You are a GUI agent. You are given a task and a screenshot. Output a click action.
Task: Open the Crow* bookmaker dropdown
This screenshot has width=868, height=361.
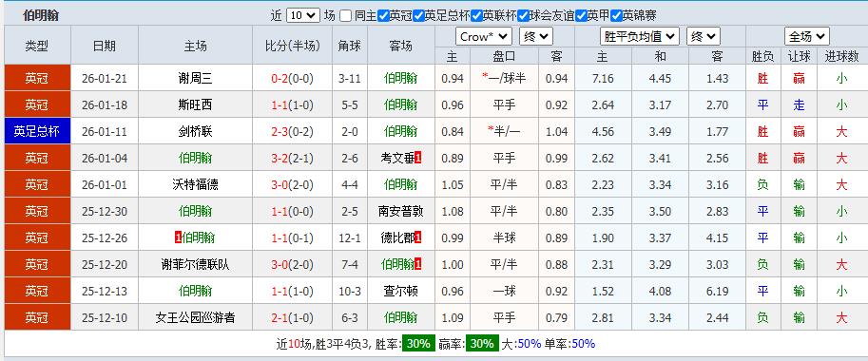484,36
